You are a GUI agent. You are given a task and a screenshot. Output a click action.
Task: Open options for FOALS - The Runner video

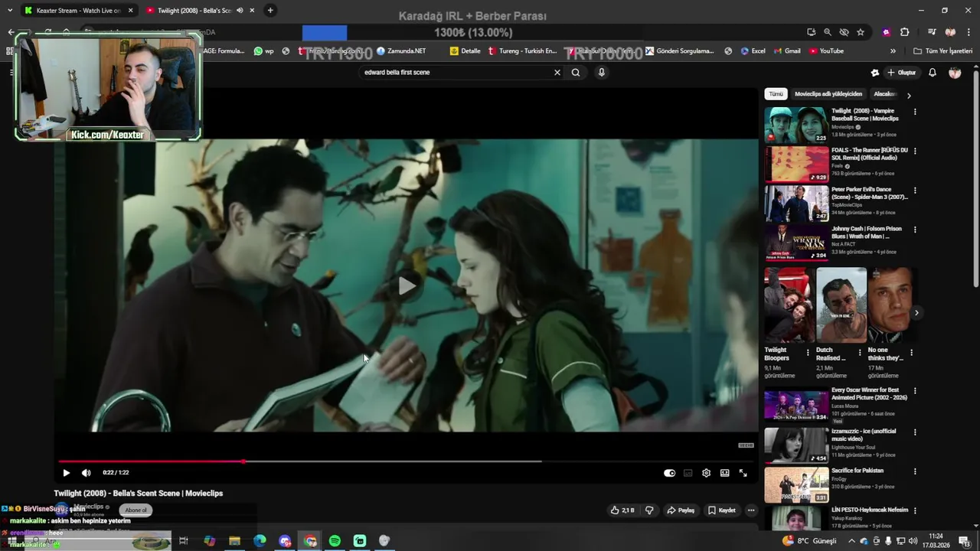[x=915, y=151]
